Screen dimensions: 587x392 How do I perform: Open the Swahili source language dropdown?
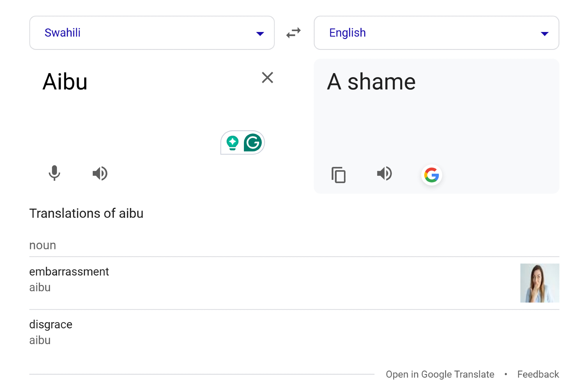[152, 33]
